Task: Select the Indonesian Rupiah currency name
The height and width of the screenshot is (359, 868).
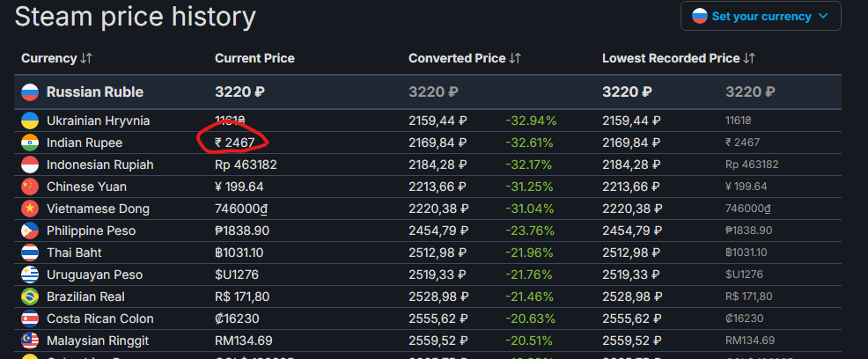Action: click(100, 165)
